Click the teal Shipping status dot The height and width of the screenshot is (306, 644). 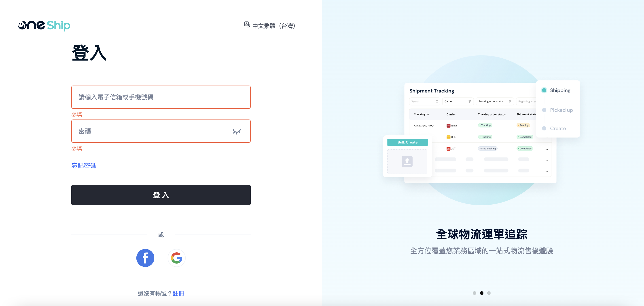point(544,90)
